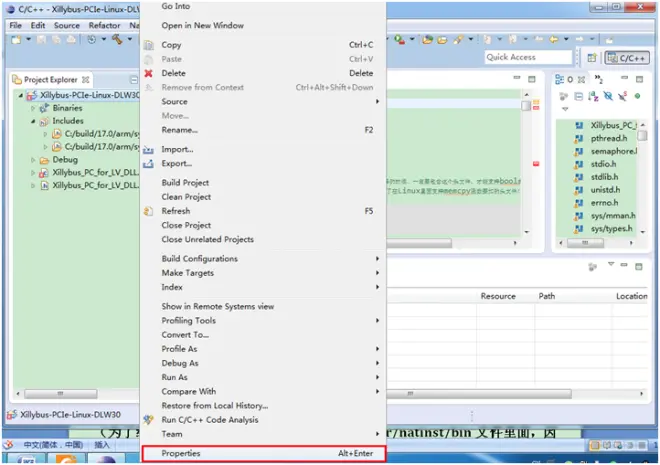Click the New file toolbar icon
Image resolution: width=660 pixels, height=465 pixels.
pyautogui.click(x=16, y=40)
